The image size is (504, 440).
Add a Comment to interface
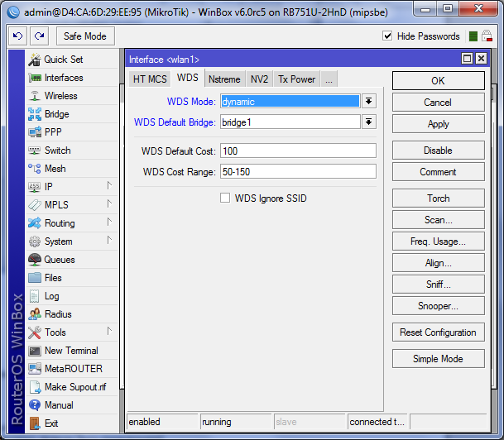coord(438,172)
